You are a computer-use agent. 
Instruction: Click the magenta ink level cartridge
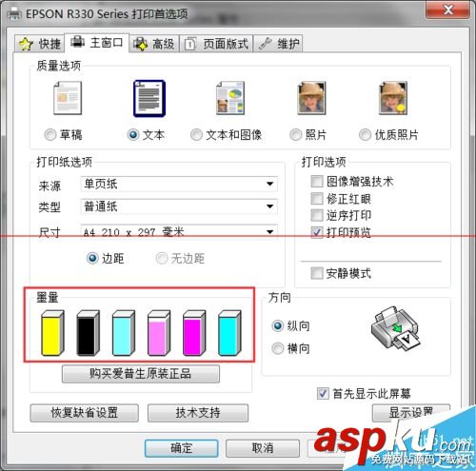[194, 333]
